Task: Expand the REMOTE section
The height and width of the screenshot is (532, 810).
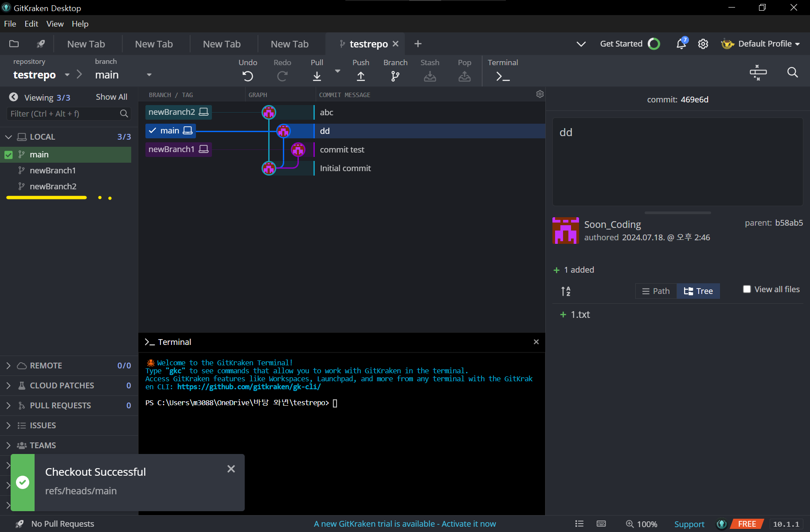Action: (8, 366)
